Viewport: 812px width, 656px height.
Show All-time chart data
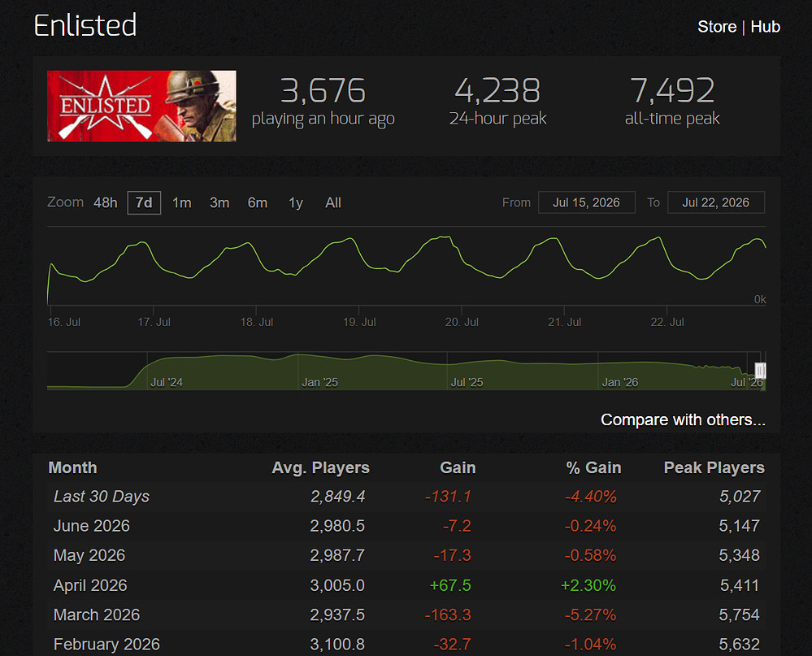pos(333,202)
